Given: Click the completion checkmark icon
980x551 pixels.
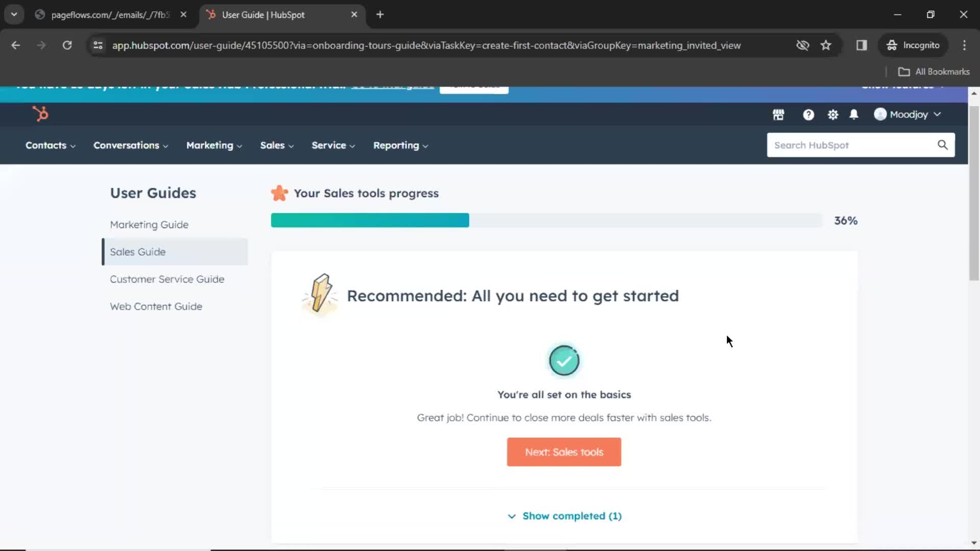Looking at the screenshot, I should pos(565,360).
